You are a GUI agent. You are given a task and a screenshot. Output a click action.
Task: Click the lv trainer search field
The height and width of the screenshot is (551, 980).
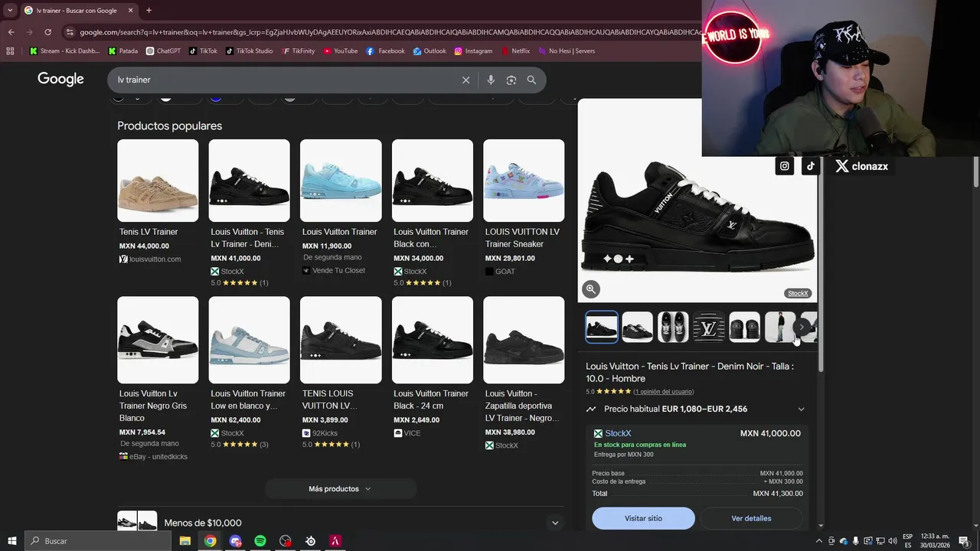click(283, 80)
